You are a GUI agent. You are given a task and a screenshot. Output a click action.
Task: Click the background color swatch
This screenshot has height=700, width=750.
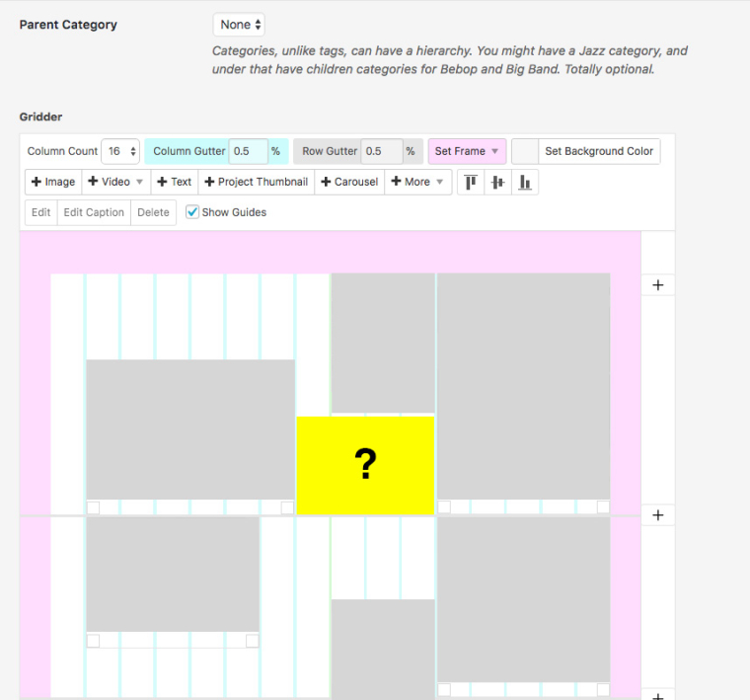click(x=525, y=151)
